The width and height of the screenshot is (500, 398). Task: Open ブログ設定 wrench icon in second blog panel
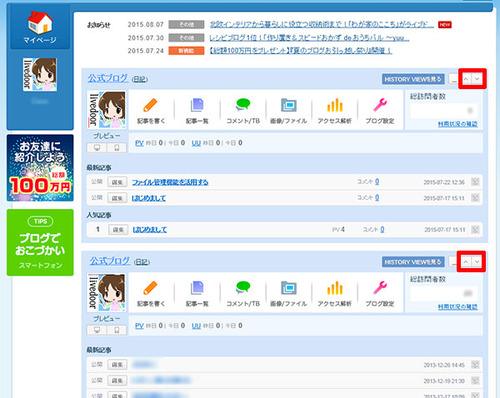(x=380, y=288)
